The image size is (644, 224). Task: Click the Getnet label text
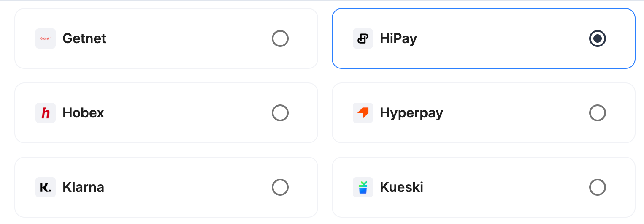(x=84, y=38)
